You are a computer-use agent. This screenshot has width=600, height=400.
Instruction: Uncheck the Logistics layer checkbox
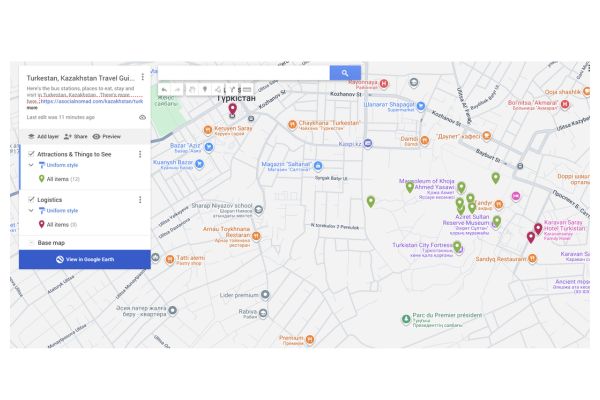pyautogui.click(x=31, y=199)
